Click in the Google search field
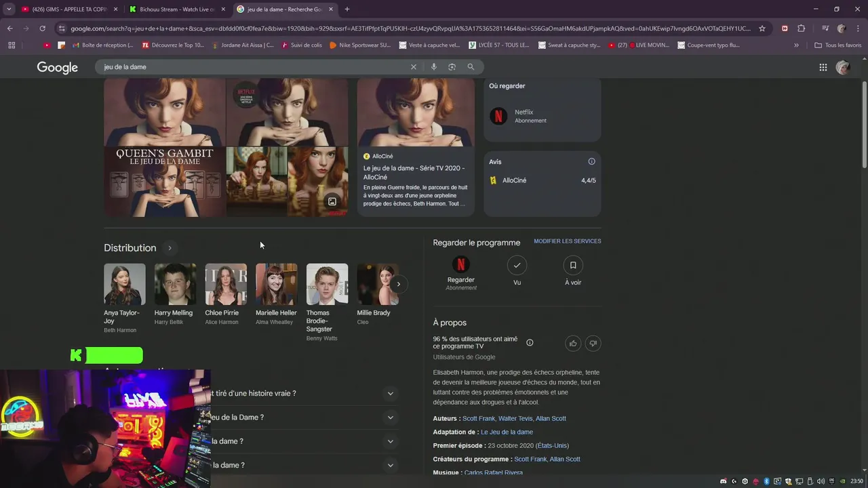Screen dimensions: 868x488 pyautogui.click(x=254, y=67)
